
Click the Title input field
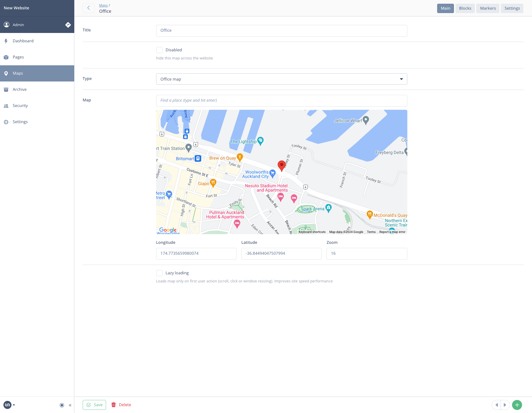(x=282, y=30)
